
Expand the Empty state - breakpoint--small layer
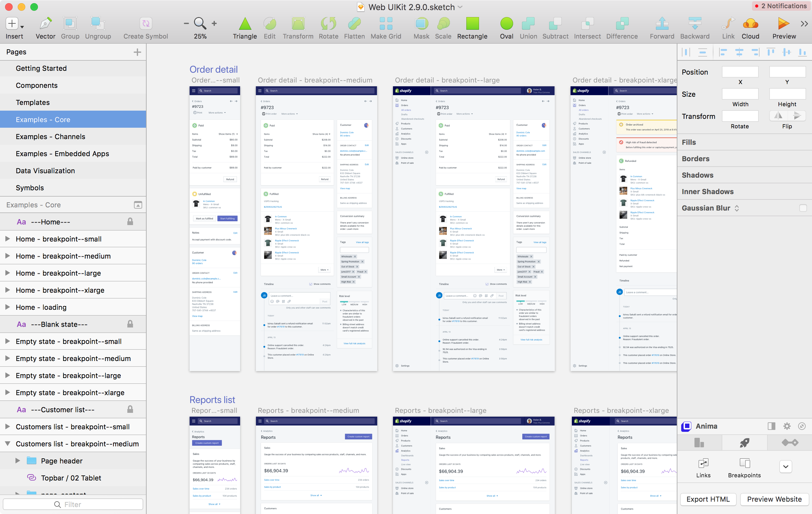8,341
